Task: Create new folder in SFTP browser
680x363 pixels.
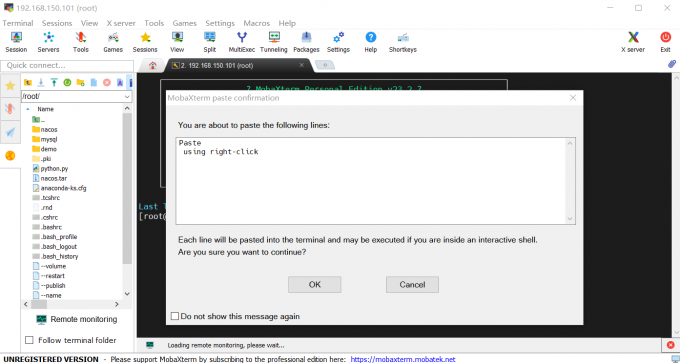Action: point(80,82)
